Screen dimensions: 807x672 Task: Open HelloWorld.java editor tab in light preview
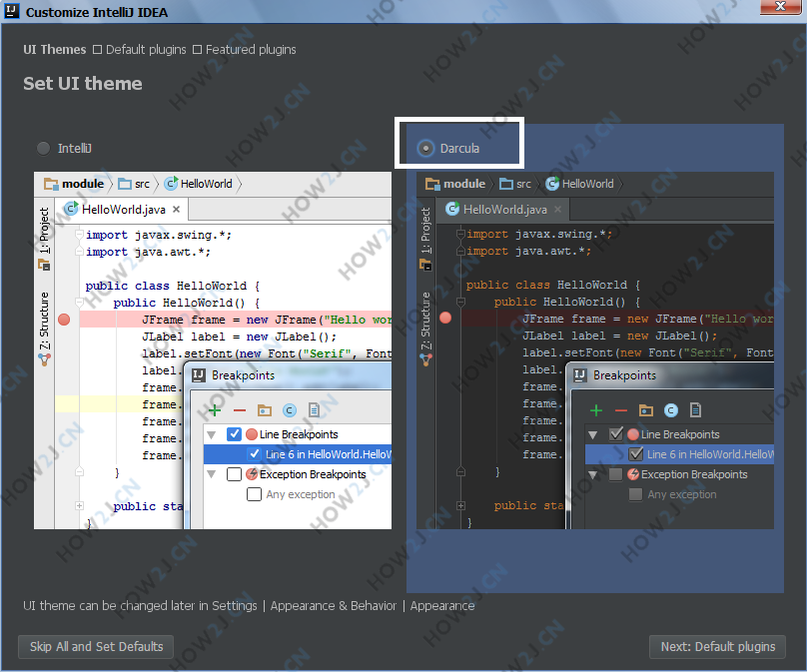click(x=122, y=210)
